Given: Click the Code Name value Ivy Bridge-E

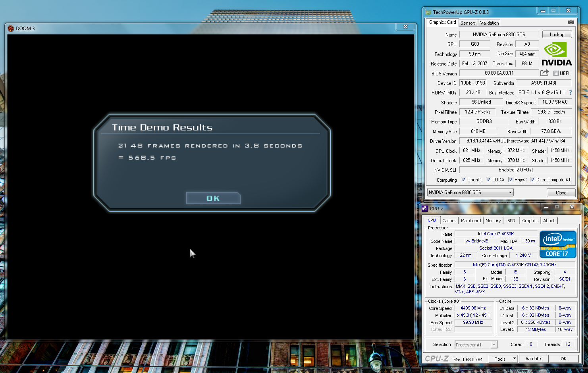Looking at the screenshot, I should coord(476,241).
